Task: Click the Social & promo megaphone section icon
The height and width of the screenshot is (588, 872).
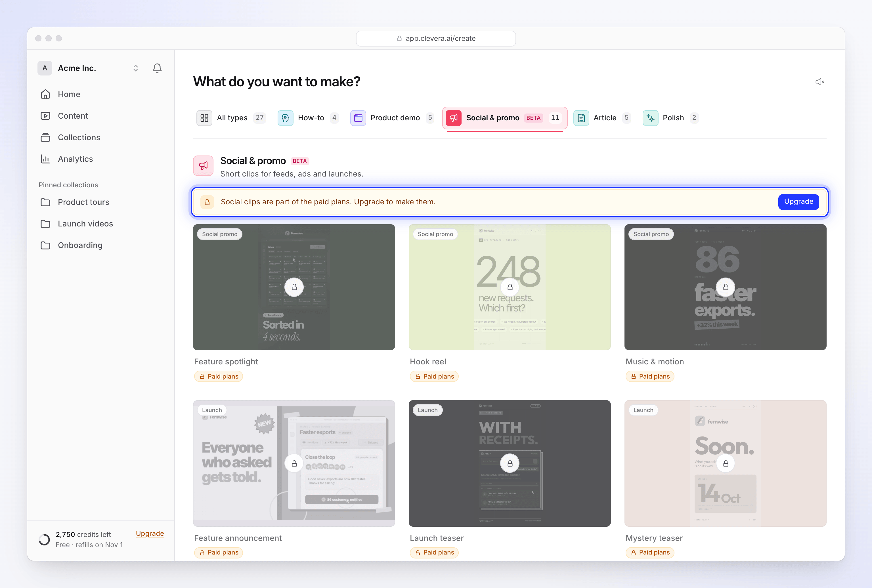Action: [x=203, y=166]
